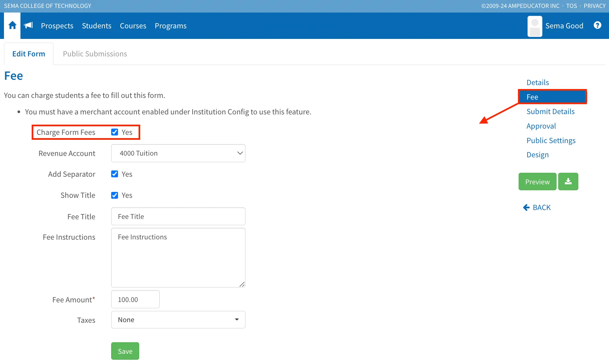Click the user avatar picture

click(x=535, y=26)
